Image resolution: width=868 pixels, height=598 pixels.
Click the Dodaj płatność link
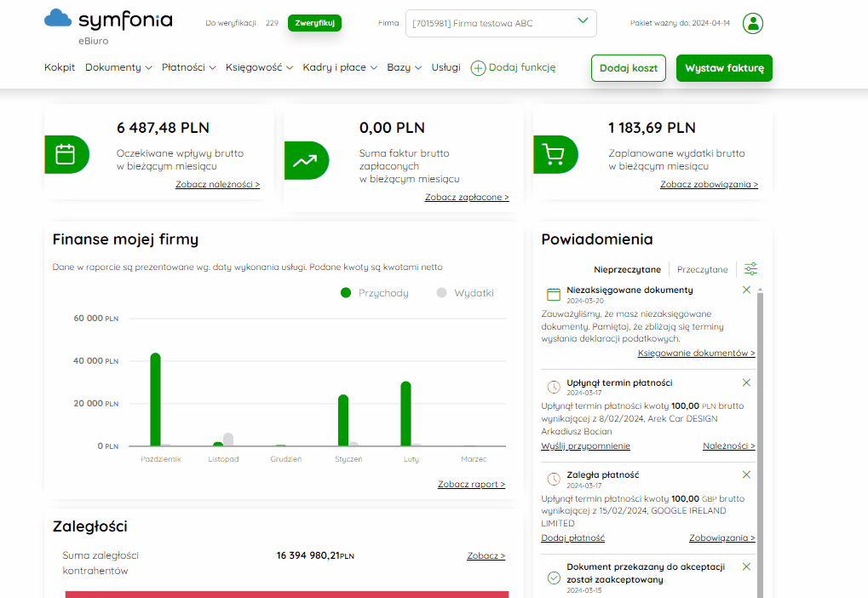click(572, 538)
